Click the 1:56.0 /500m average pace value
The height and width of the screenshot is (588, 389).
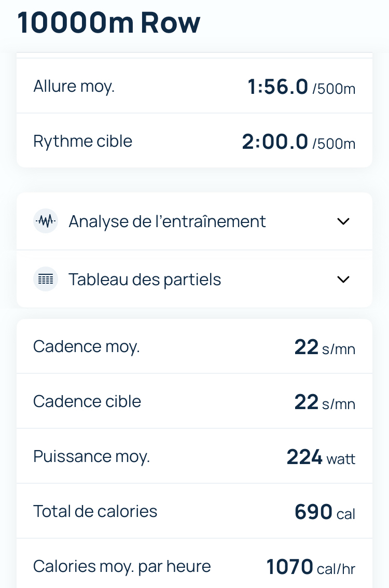301,87
